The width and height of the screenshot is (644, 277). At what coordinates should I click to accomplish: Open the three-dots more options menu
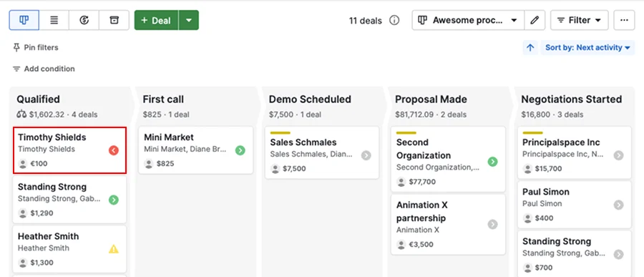tap(624, 20)
